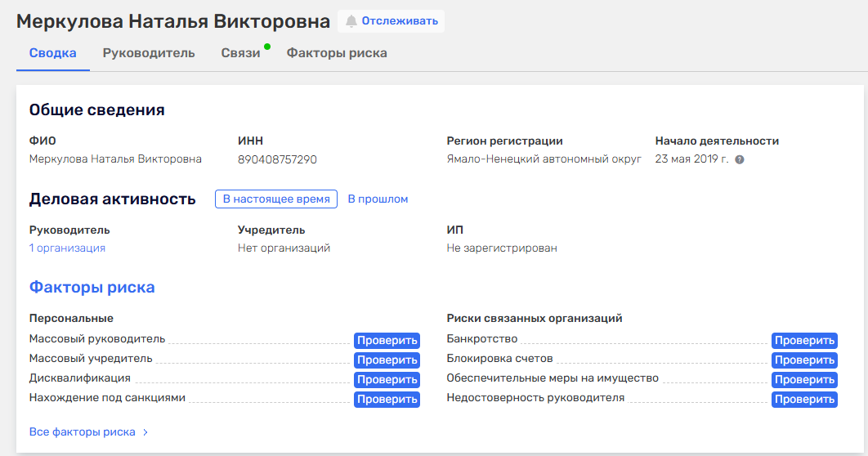Open the Факторы риска section heading link
Image resolution: width=868 pixels, height=456 pixels.
pos(92,287)
